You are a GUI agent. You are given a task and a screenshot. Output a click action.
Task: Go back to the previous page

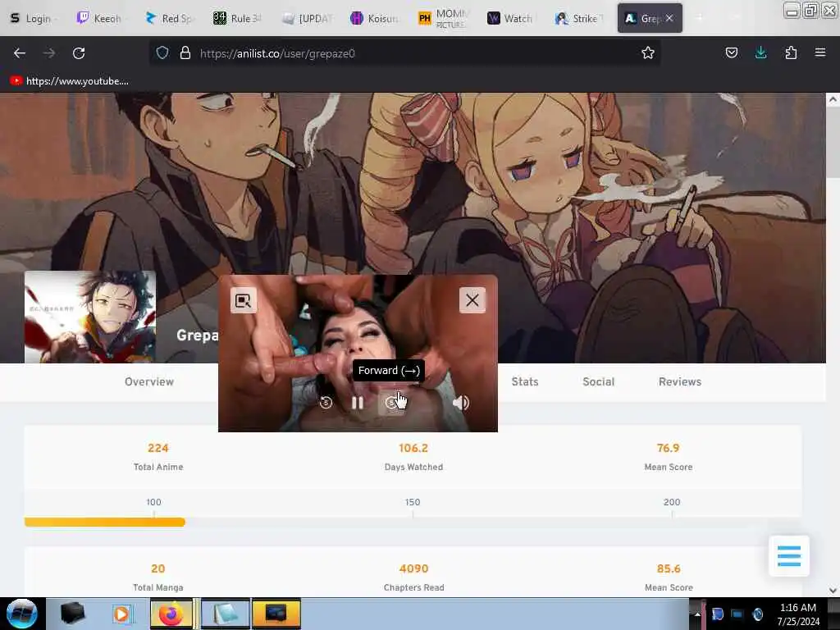tap(20, 53)
